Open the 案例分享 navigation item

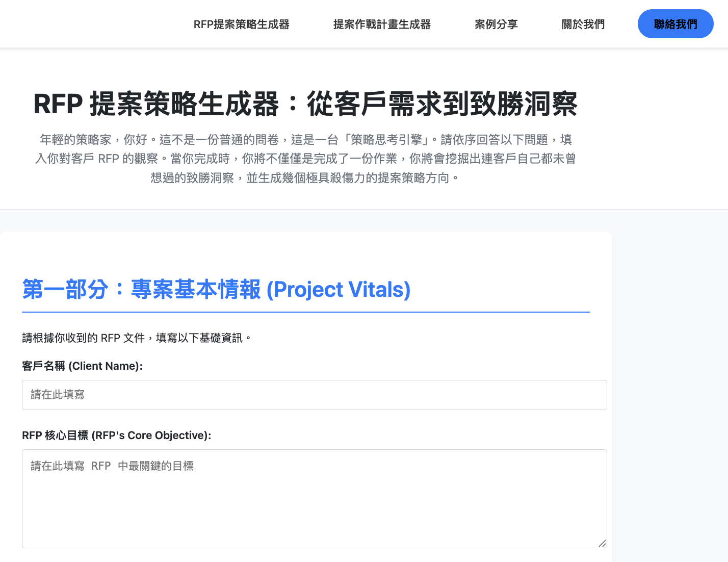(x=496, y=24)
